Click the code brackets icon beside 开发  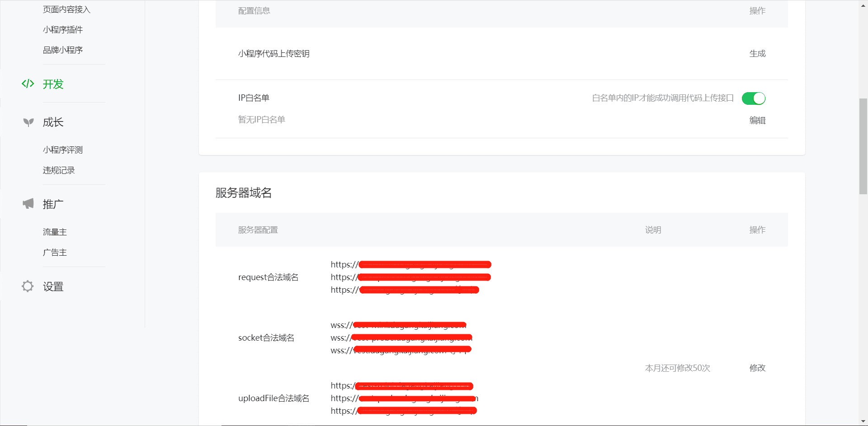click(28, 84)
